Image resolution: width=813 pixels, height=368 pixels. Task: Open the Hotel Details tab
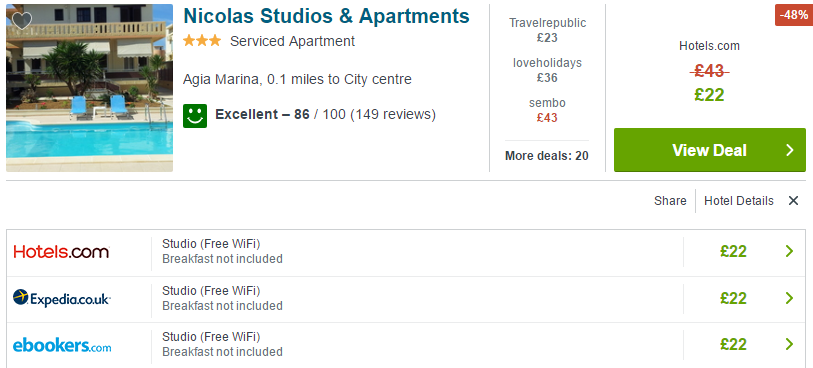[x=738, y=201]
